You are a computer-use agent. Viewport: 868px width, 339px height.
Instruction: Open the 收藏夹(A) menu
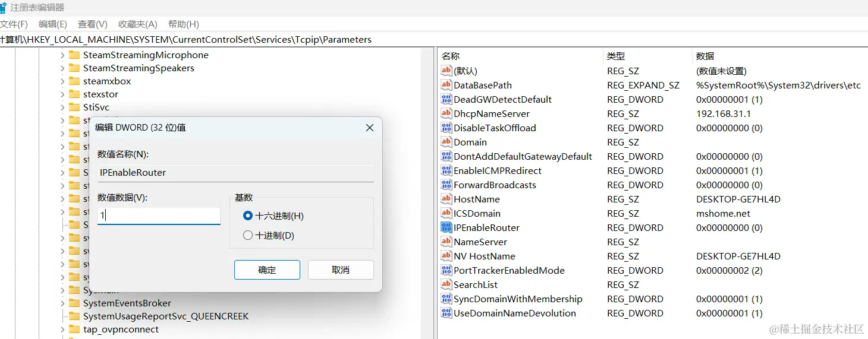click(137, 24)
